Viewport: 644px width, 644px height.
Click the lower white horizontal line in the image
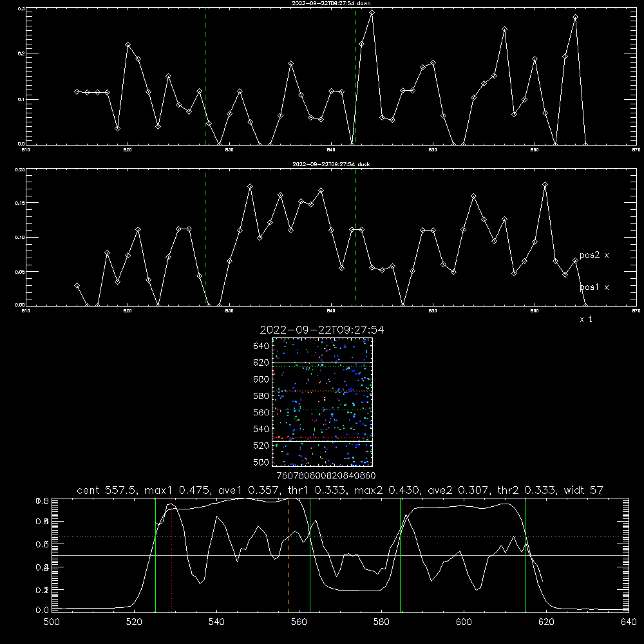pyautogui.click(x=322, y=441)
